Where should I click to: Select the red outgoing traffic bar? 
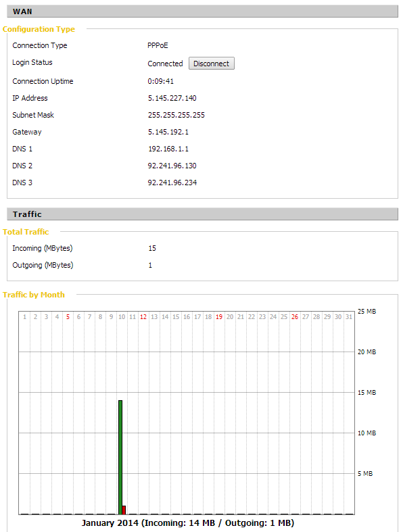[124, 510]
